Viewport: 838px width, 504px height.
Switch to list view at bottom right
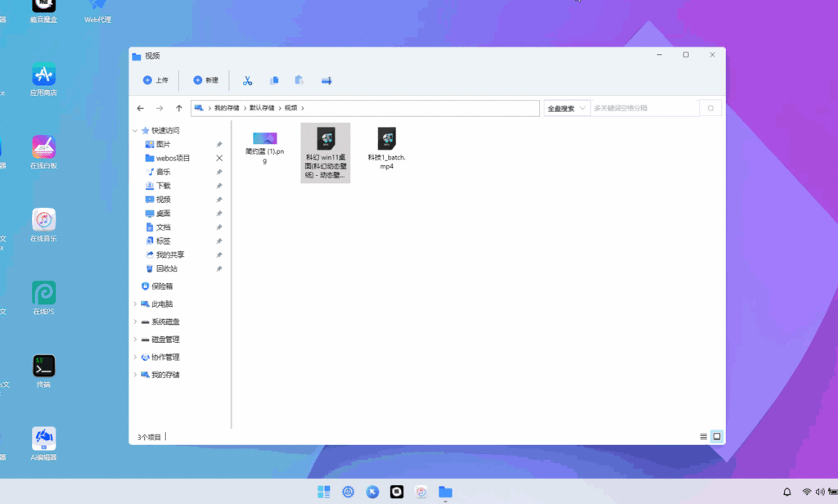click(702, 436)
